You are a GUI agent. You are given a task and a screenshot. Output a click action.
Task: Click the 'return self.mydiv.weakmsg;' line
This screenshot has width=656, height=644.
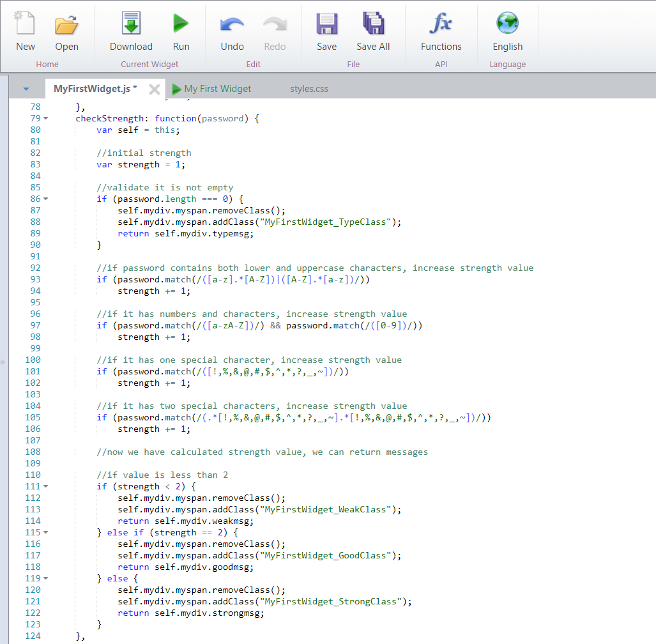click(186, 521)
